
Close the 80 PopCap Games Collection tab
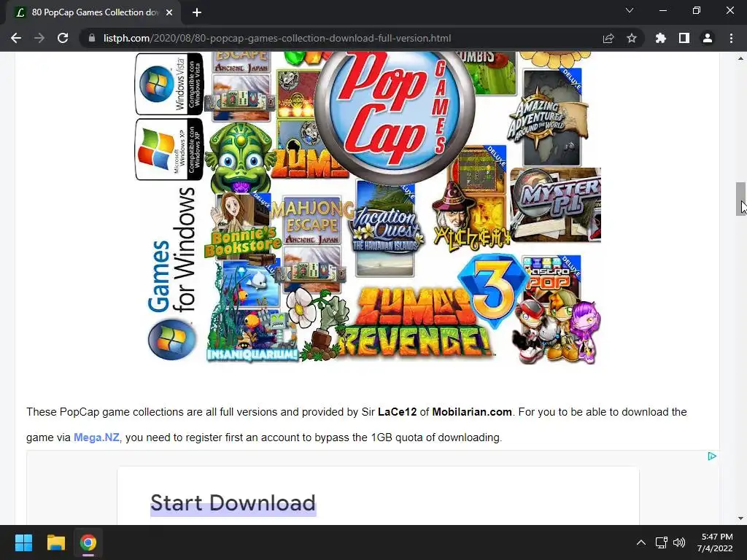[x=169, y=12]
